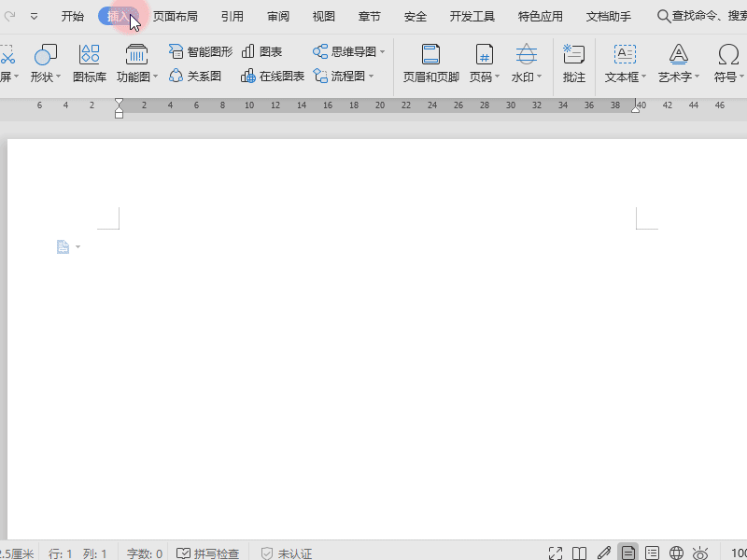Click 页眉和页脚 header and footer
Image resolution: width=747 pixels, height=560 pixels.
tap(430, 63)
